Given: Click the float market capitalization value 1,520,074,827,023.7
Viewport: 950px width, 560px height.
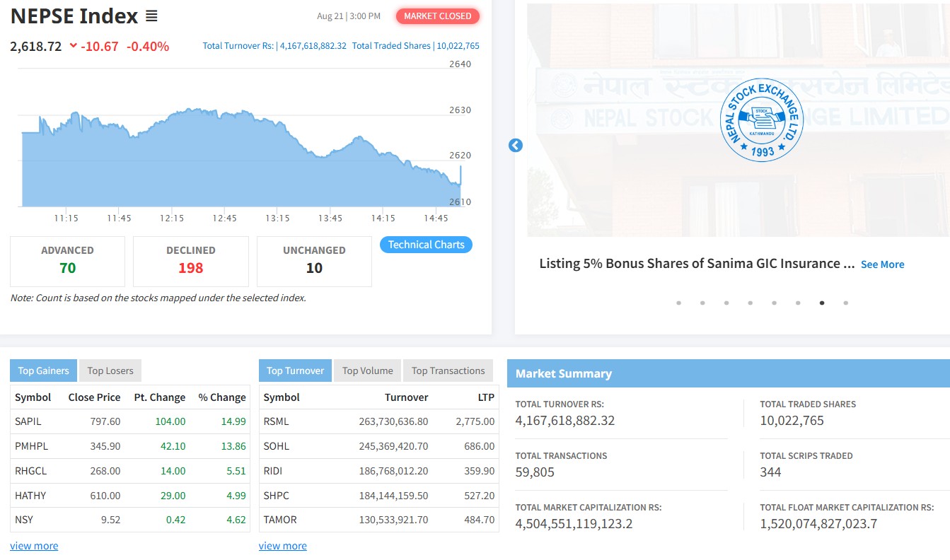Looking at the screenshot, I should tap(819, 524).
